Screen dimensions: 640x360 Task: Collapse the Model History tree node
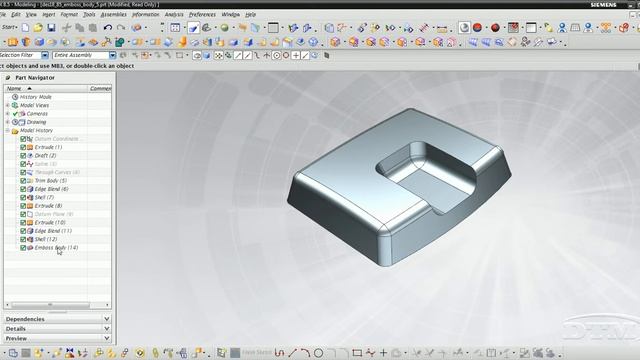[x=7, y=131]
